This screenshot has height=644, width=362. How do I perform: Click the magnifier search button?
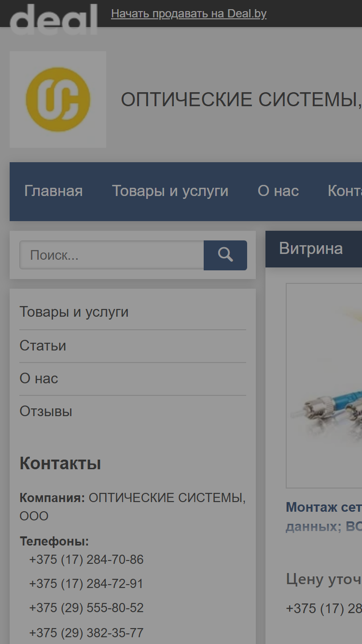(x=225, y=255)
